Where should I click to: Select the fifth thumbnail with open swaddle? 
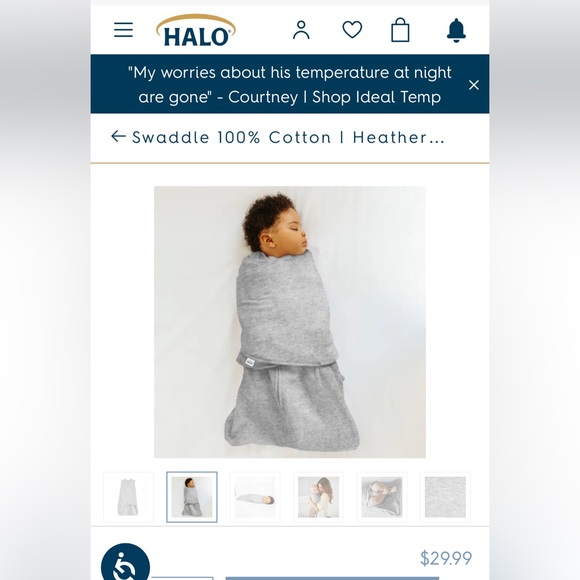(x=382, y=497)
